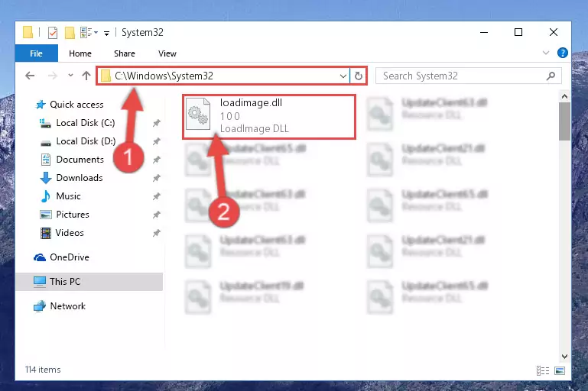
Task: Minimize the System32 window
Action: click(484, 33)
